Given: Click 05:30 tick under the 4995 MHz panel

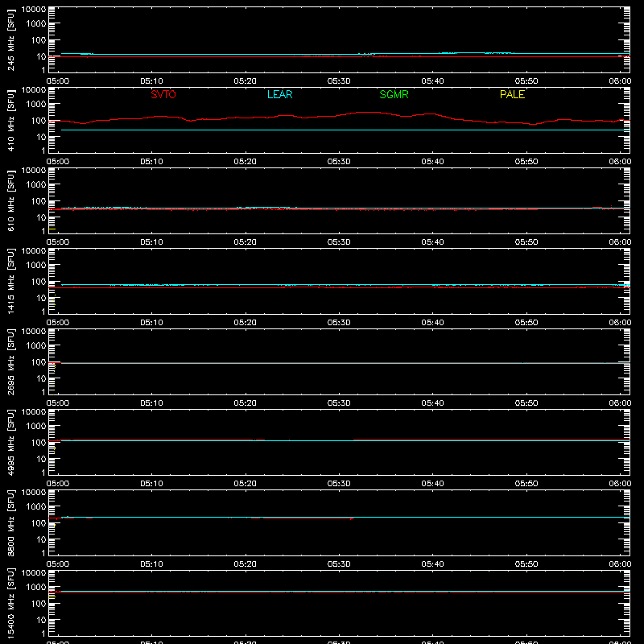Looking at the screenshot, I should point(339,484).
